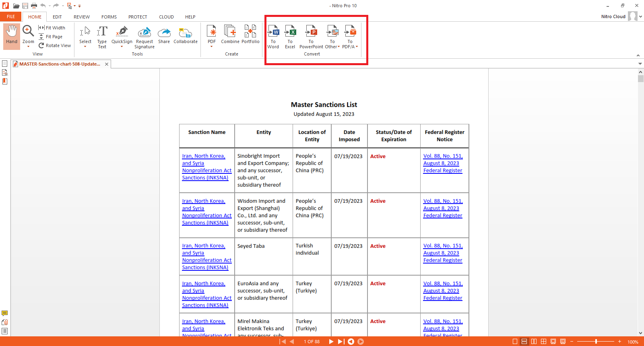Zoom out with the minus button

pos(572,342)
